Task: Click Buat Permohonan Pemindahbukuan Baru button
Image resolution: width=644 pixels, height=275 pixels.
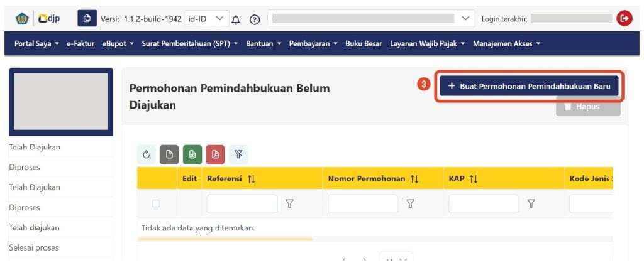Action: click(x=529, y=86)
